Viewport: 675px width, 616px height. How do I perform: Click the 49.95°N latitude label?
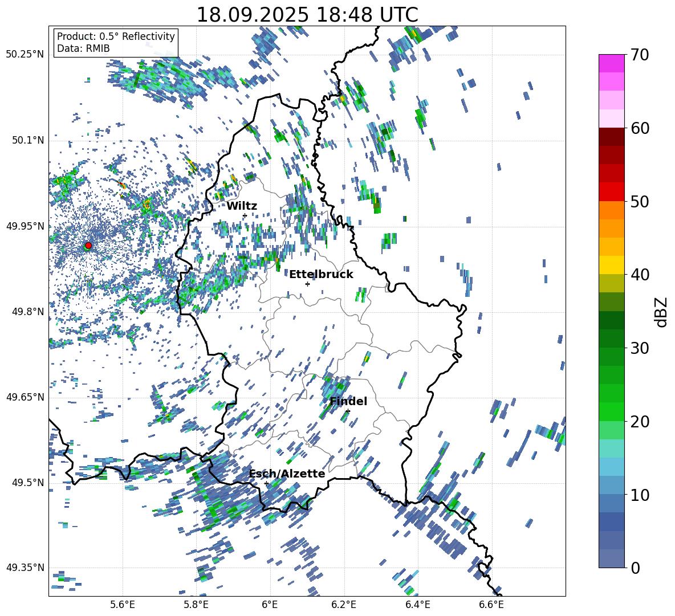pyautogui.click(x=25, y=226)
